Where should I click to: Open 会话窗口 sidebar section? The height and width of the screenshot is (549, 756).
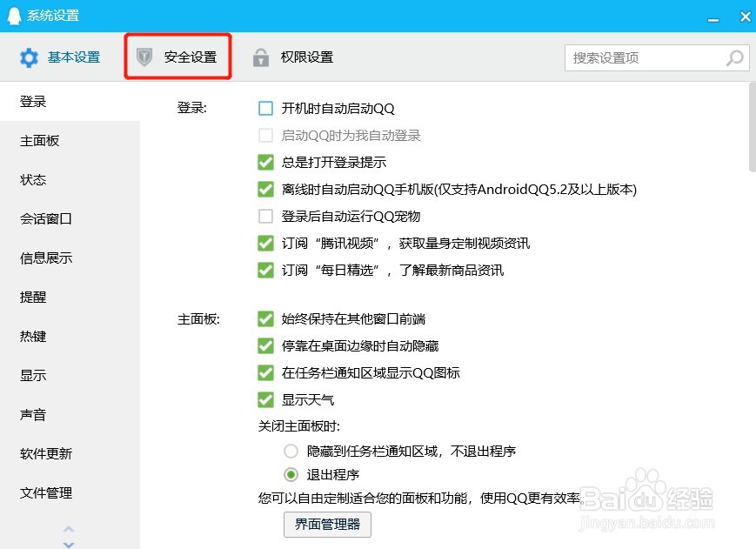click(x=70, y=218)
